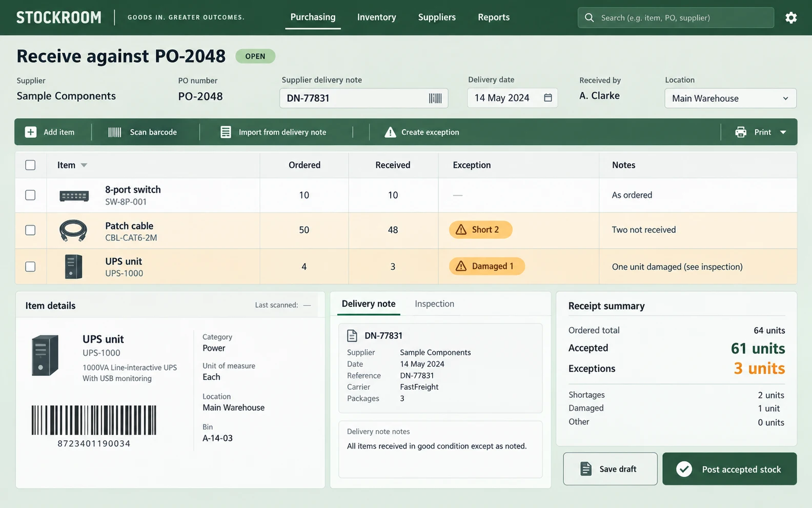Viewport: 812px width, 508px height.
Task: Check the 8-port switch row checkbox
Action: (x=30, y=195)
